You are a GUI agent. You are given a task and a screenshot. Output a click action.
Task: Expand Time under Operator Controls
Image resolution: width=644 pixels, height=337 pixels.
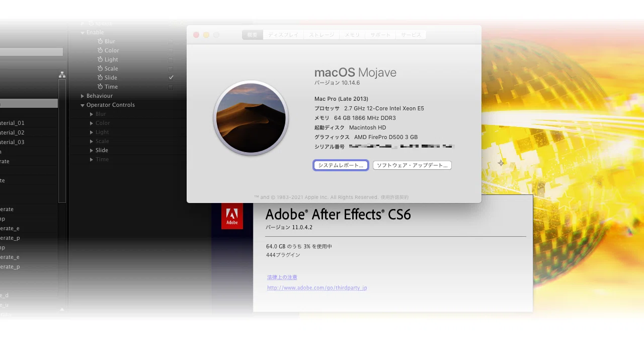tap(92, 159)
